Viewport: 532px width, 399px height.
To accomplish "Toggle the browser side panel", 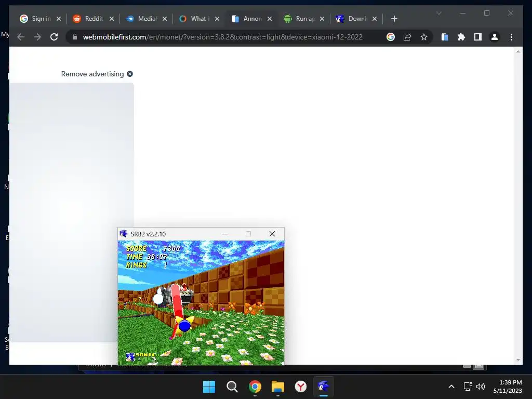I will point(478,37).
